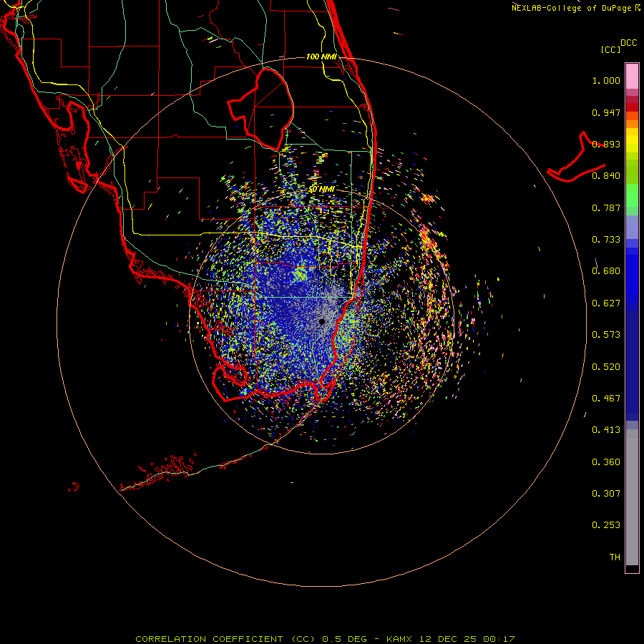Click the 100 NMI range ring label
Screen dimensions: 644x644
pos(321,57)
